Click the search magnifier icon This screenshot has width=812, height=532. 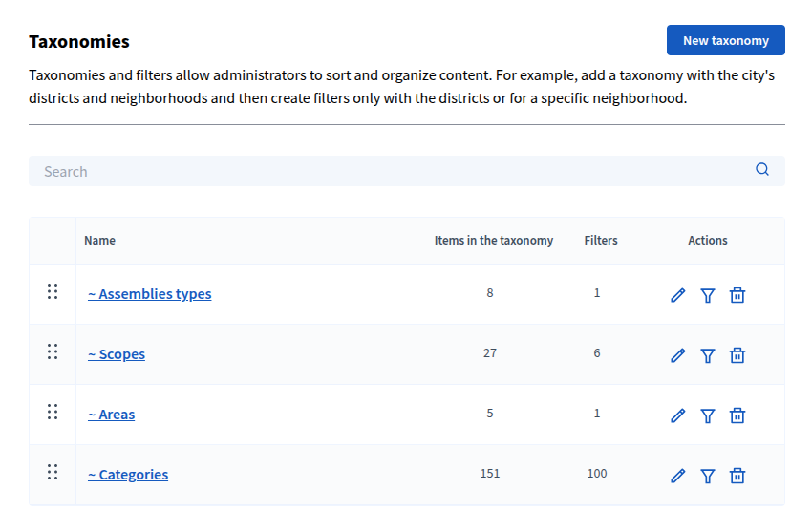[762, 170]
